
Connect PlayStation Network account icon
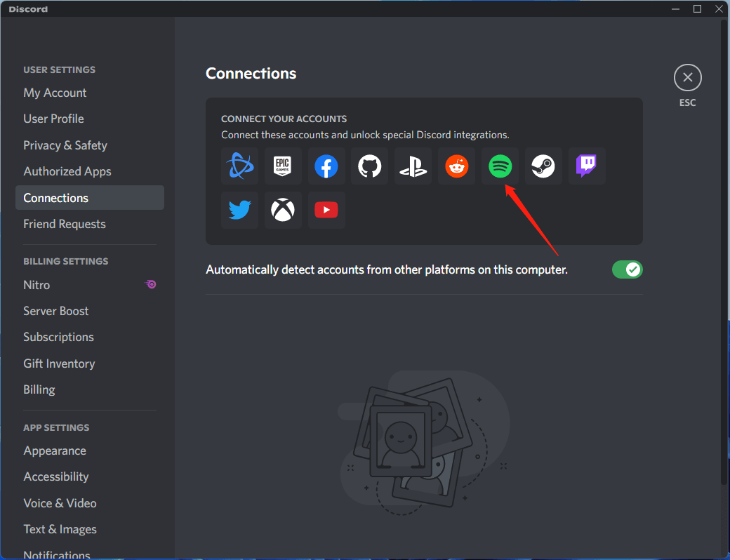tap(413, 166)
